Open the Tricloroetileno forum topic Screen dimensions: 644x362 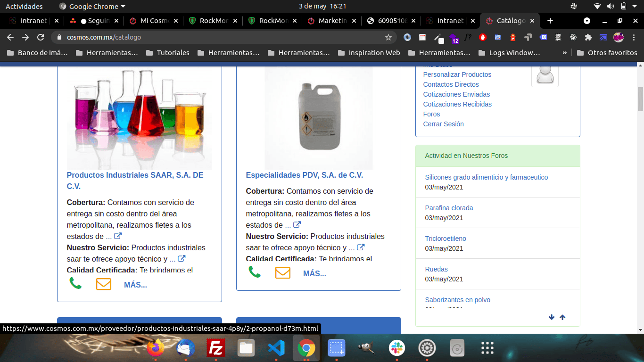[x=445, y=239]
